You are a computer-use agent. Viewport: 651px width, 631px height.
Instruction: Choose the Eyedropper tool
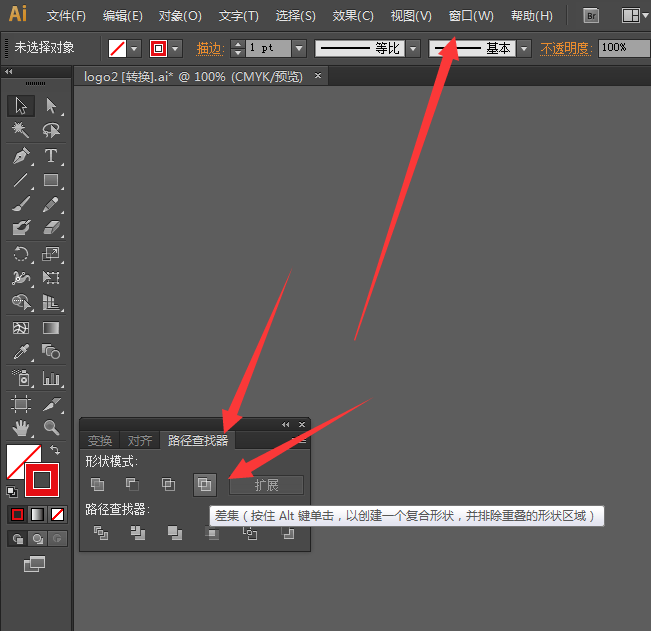tap(21, 352)
